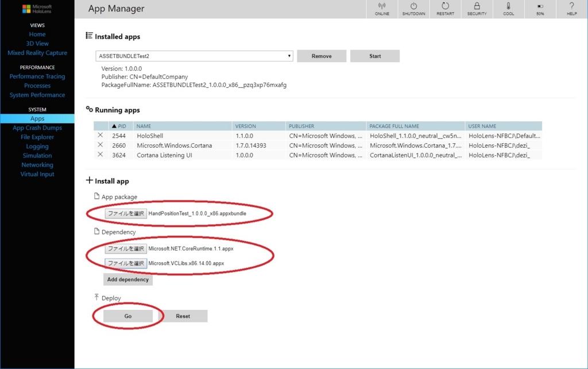Viewport: 588px width, 369px height.
Task: Open Mixed Reality Capture page
Action: tap(37, 53)
